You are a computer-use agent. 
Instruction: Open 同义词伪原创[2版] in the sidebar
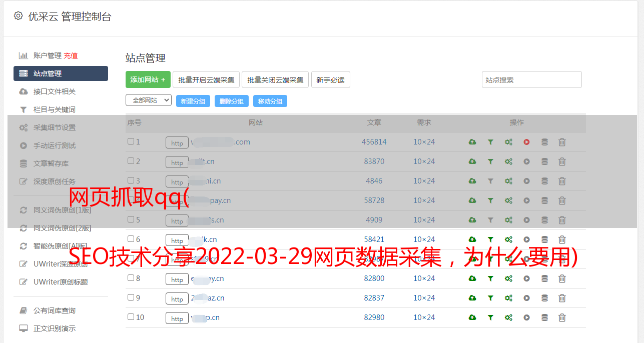pyautogui.click(x=62, y=228)
